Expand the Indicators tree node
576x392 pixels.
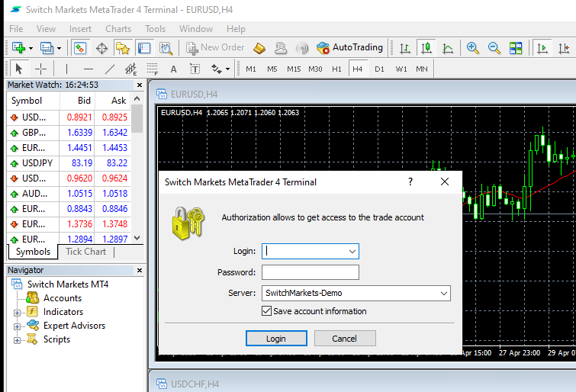(17, 313)
